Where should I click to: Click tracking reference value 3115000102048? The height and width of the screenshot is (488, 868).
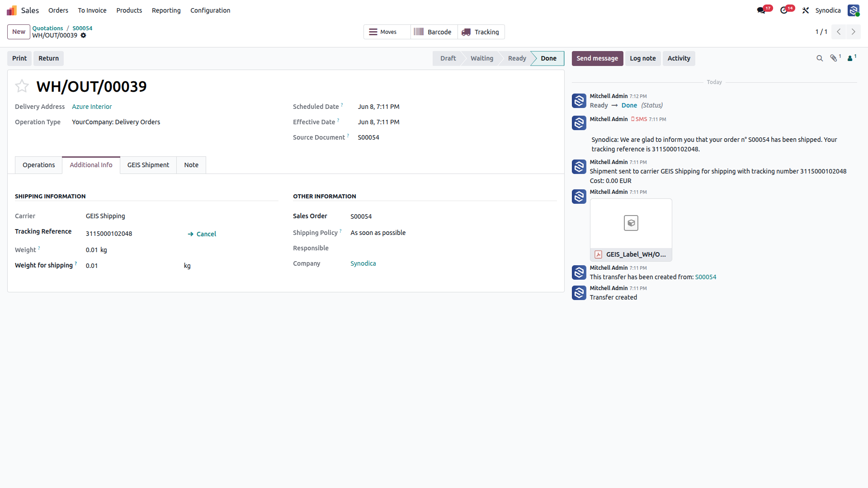coord(109,234)
